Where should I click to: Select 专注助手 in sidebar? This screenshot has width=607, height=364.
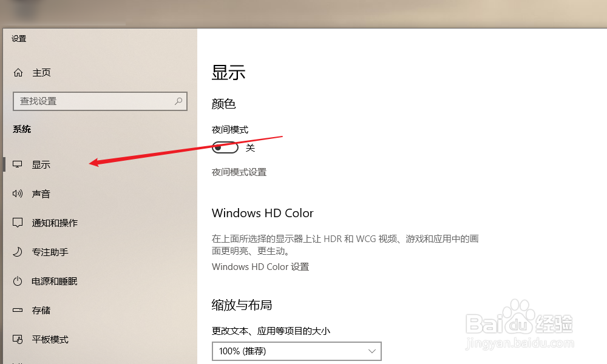[x=50, y=252]
